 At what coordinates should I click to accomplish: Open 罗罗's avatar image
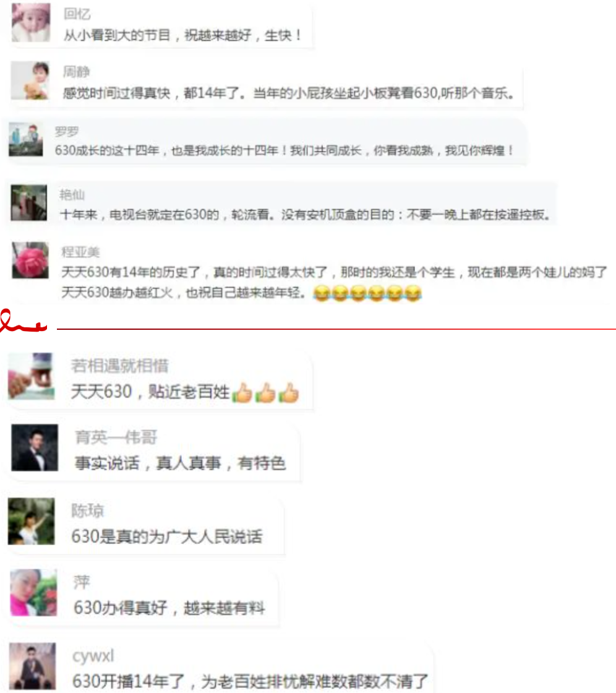[26, 140]
